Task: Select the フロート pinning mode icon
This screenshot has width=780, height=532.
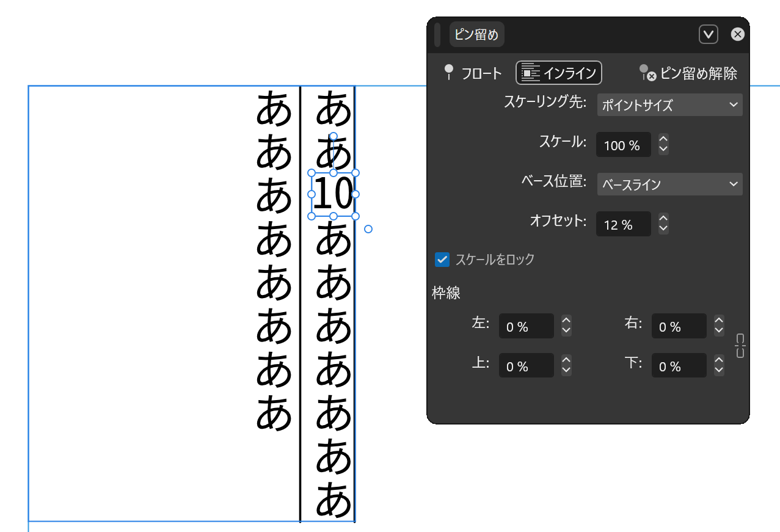Action: (x=450, y=72)
